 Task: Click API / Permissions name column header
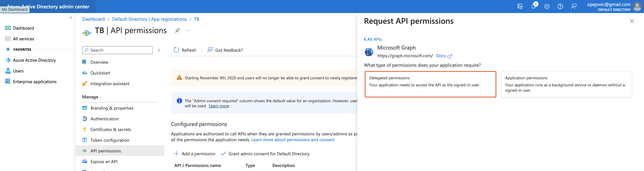pos(198,165)
